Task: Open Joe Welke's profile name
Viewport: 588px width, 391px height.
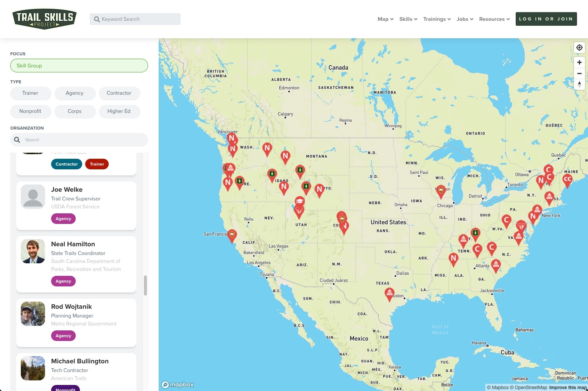Action: [67, 189]
